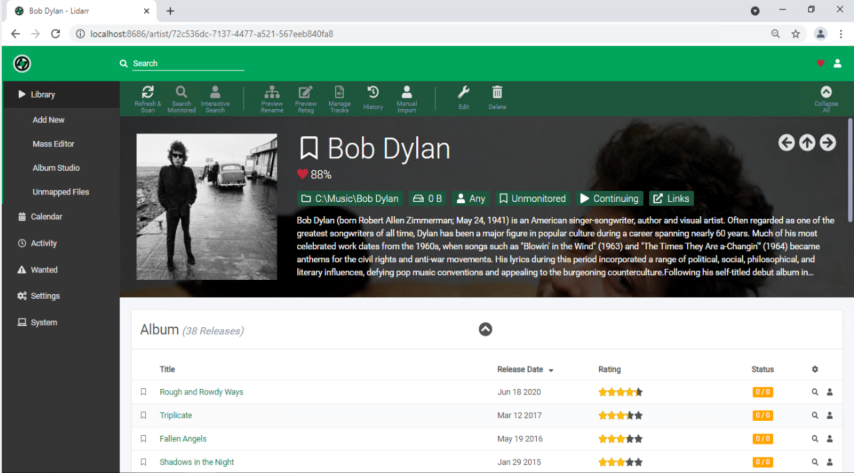Interactive search for Fallen Angels

coord(829,439)
